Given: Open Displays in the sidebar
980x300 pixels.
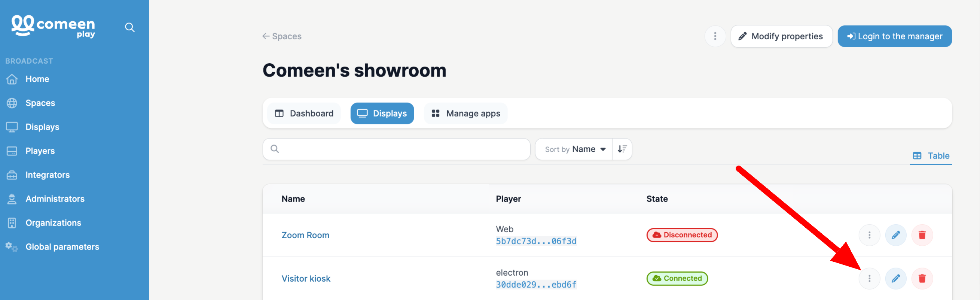Looking at the screenshot, I should 42,127.
